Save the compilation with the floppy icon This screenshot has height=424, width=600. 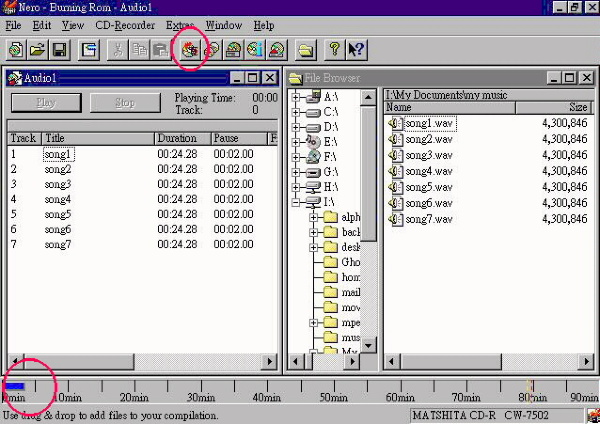[x=59, y=50]
